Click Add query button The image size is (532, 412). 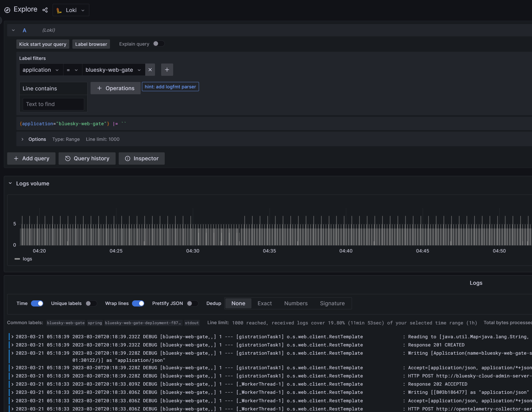[31, 159]
